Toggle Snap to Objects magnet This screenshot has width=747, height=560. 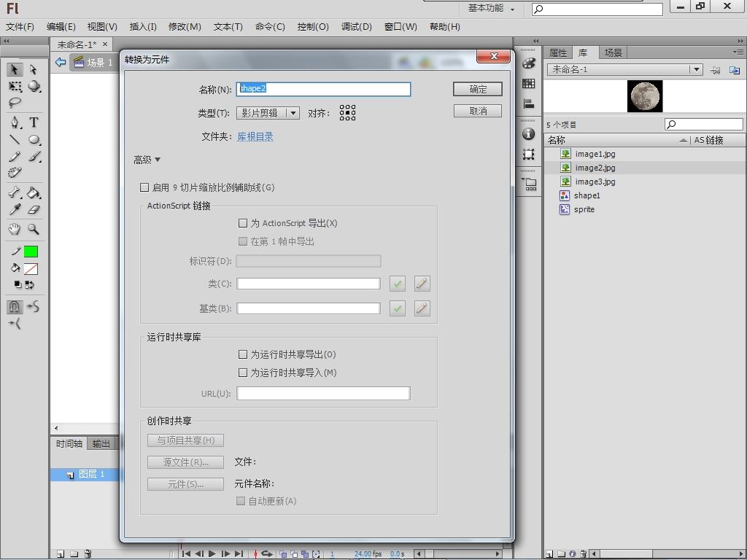click(15, 307)
